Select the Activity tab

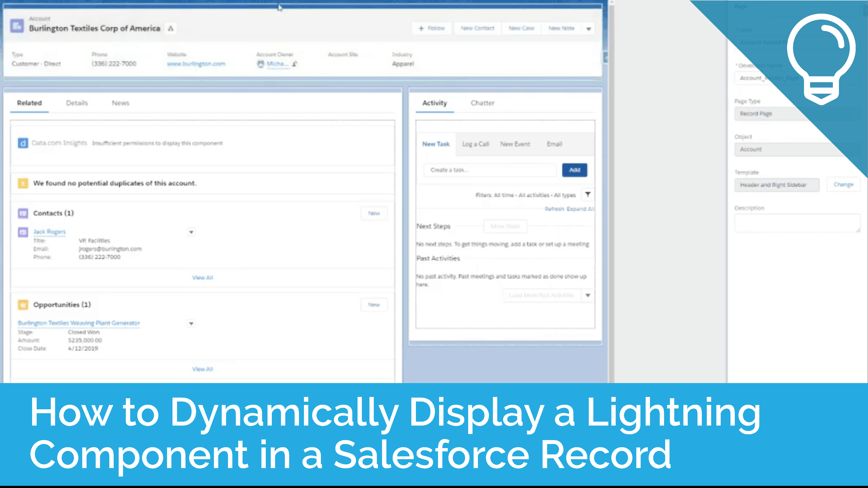click(434, 103)
